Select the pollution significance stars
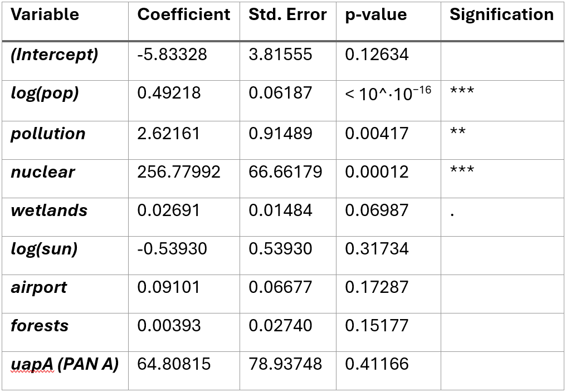Screen dimensions: 566x392 point(457,133)
